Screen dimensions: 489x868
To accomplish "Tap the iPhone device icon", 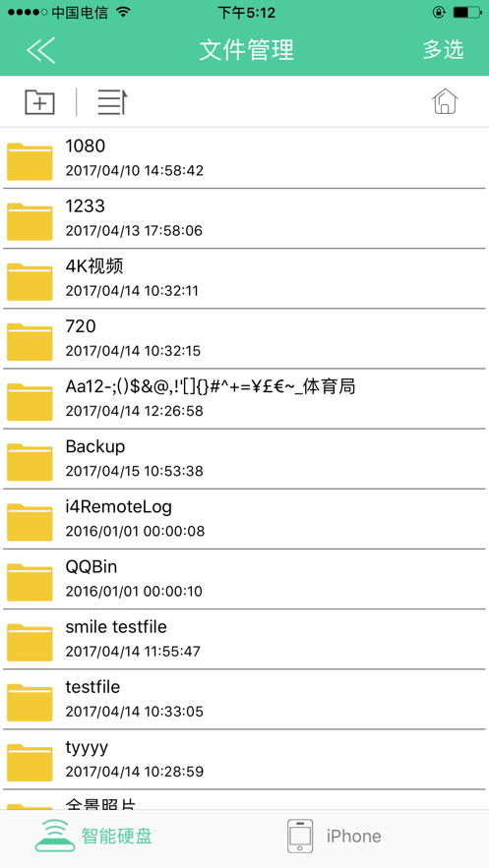I will click(x=300, y=837).
